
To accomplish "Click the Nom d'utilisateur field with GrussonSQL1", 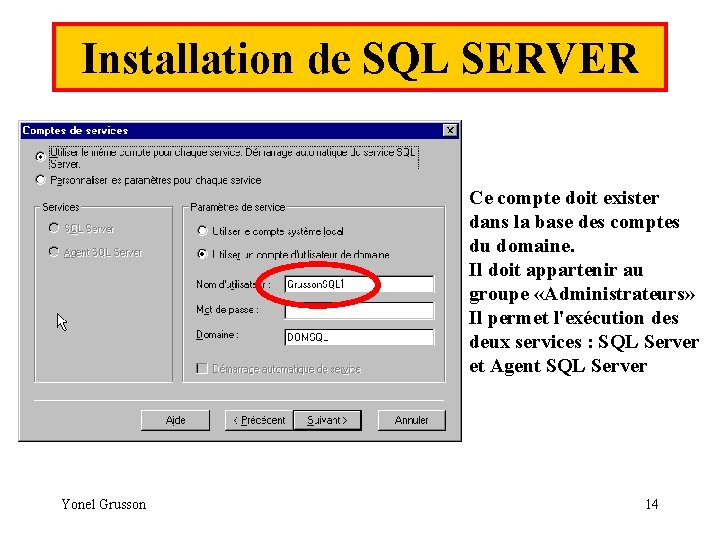I will (359, 284).
